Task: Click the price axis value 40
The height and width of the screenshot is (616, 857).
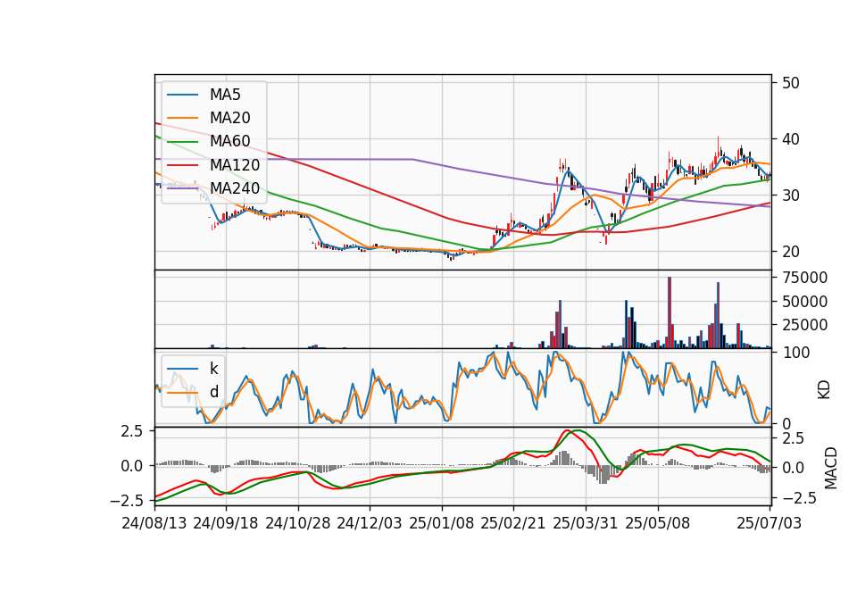Action: 790,139
